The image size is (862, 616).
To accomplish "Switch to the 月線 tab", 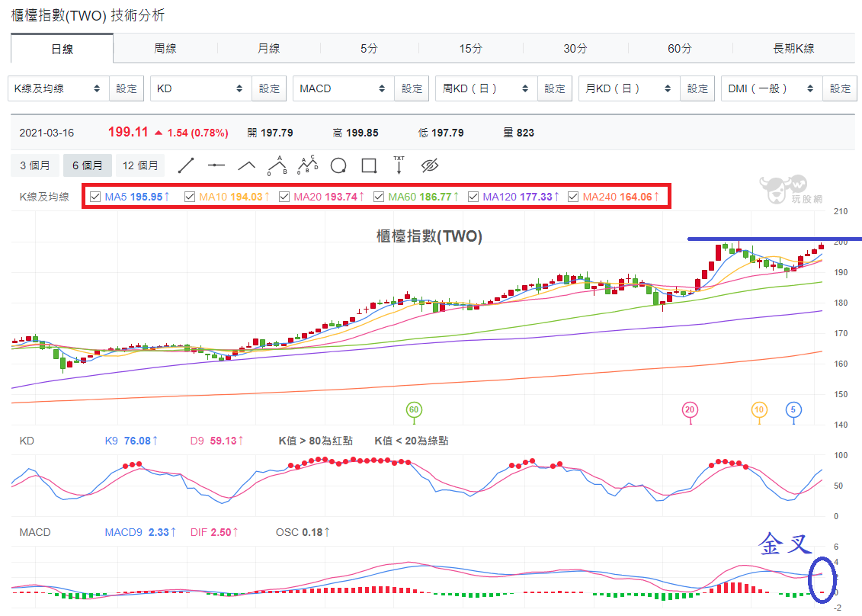I will coord(269,48).
